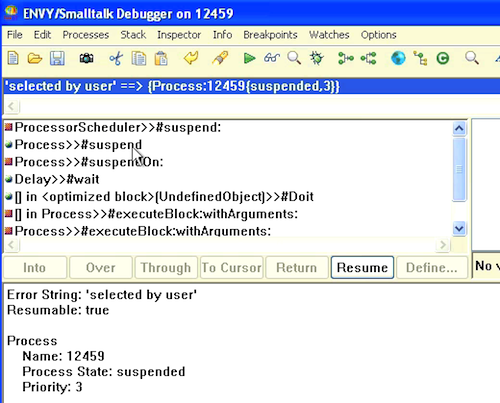Viewport: 500px width, 403px height.
Task: Click the first green hierarchy node icon
Action: tap(346, 58)
